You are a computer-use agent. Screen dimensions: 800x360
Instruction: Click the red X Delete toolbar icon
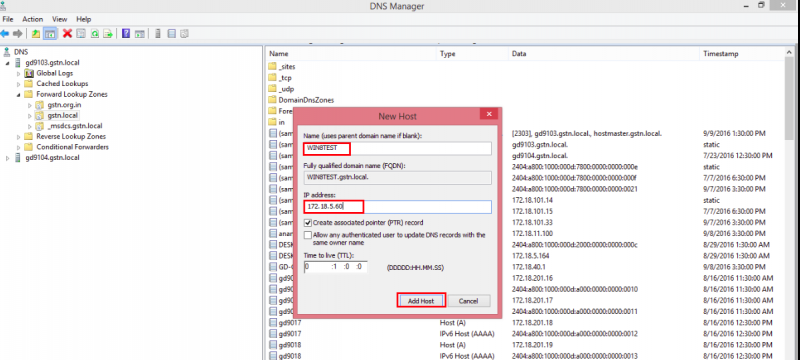(x=67, y=34)
